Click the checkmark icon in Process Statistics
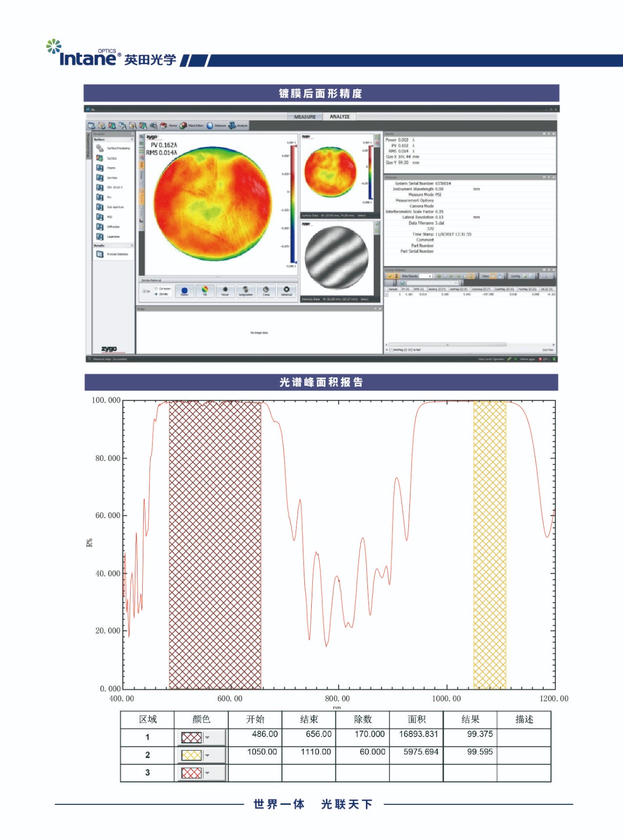This screenshot has height=840, width=623. [390, 276]
